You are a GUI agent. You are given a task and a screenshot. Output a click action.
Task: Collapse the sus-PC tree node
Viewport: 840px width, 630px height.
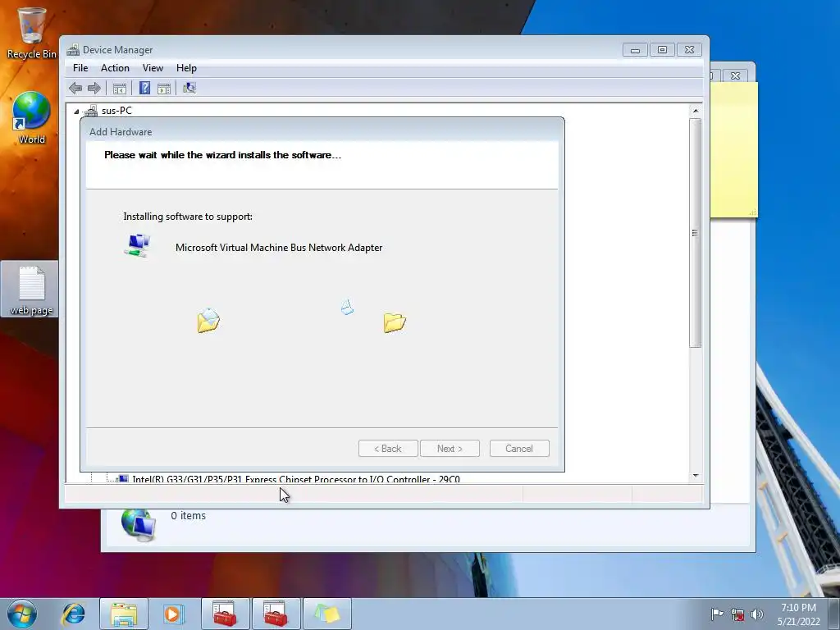tap(76, 112)
